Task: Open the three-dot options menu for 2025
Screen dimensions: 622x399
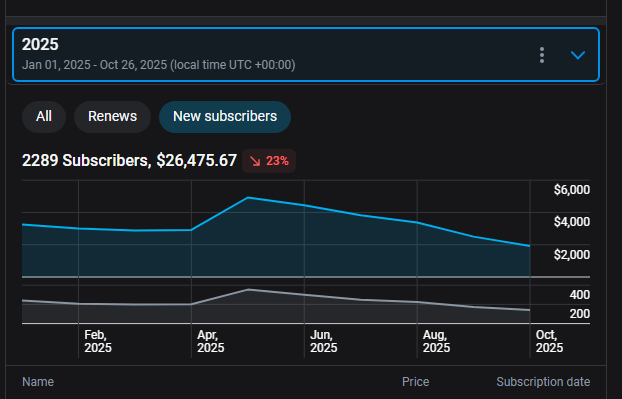Action: click(x=542, y=55)
